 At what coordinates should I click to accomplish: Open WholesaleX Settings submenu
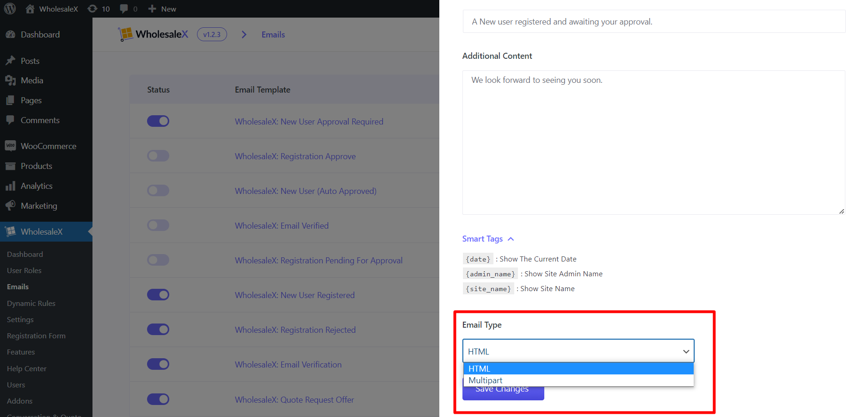click(20, 320)
